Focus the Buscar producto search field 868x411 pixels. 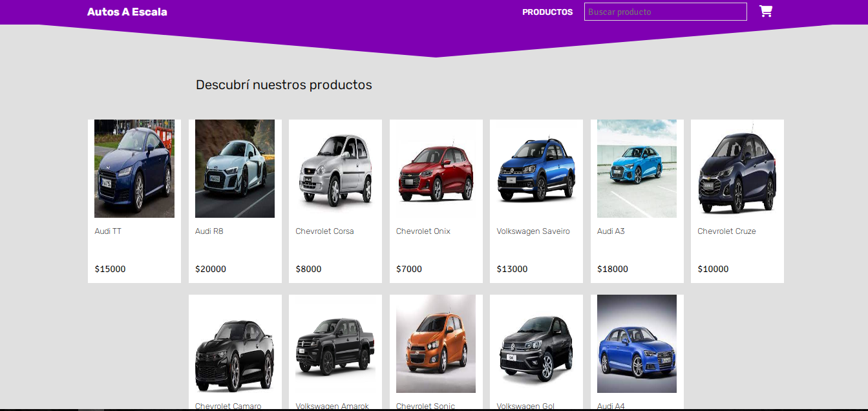coord(665,12)
